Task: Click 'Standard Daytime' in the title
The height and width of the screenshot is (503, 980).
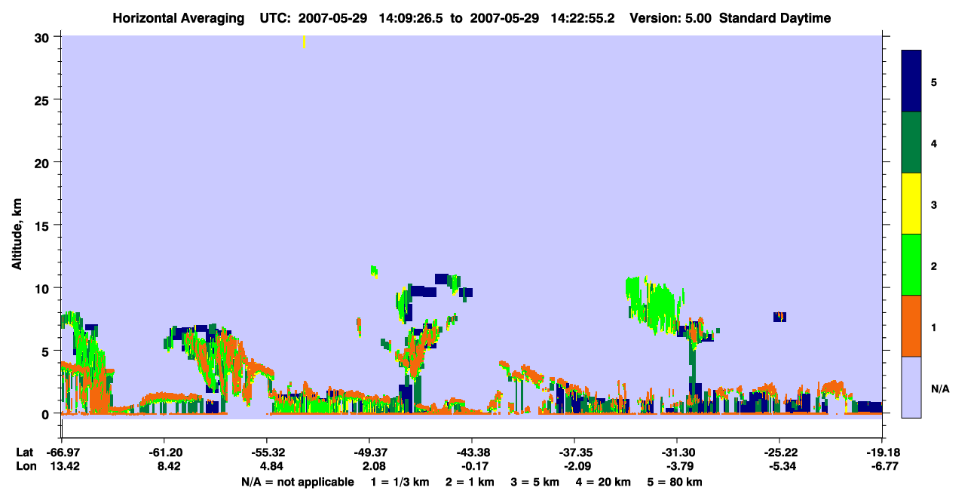Action: (775, 18)
